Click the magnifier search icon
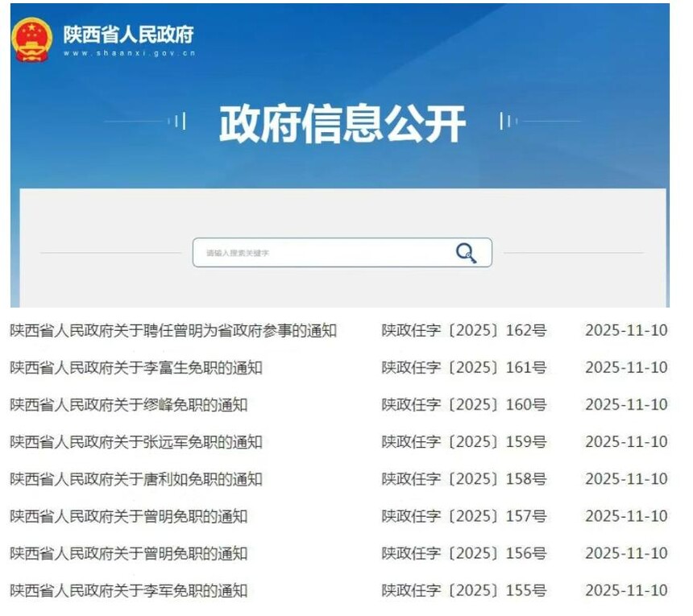This screenshot has height=616, width=693. click(x=463, y=252)
